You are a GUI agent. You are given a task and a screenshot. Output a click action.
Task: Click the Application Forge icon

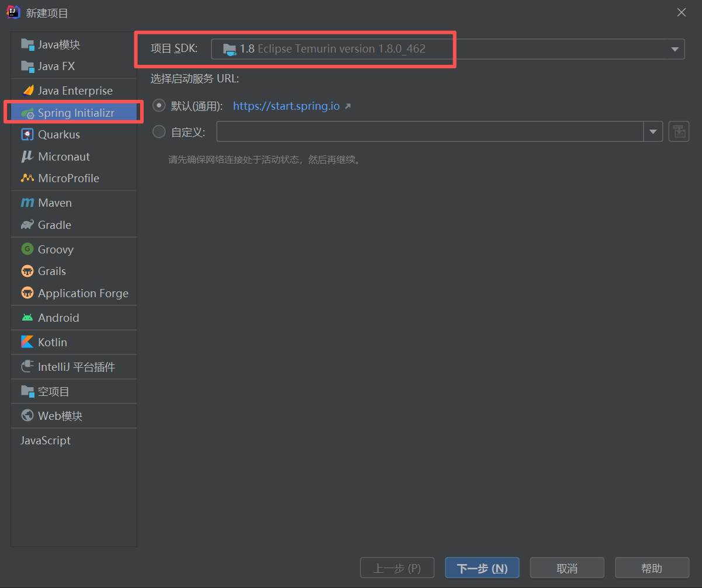(x=27, y=293)
